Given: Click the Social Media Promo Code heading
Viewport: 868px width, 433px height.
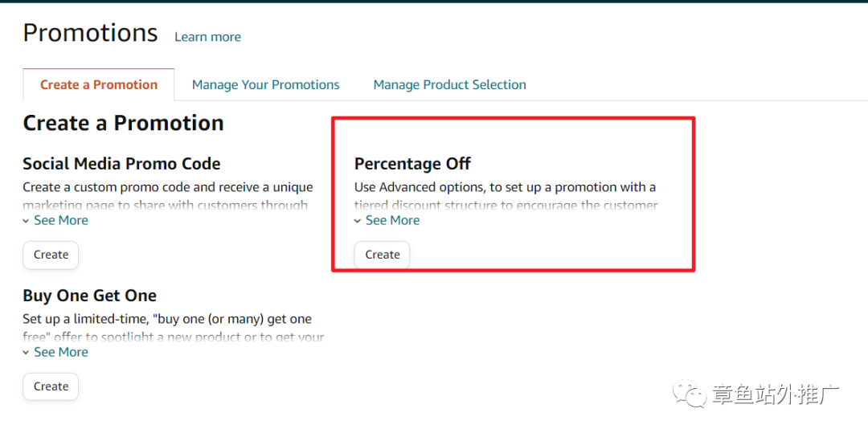Looking at the screenshot, I should click(122, 164).
